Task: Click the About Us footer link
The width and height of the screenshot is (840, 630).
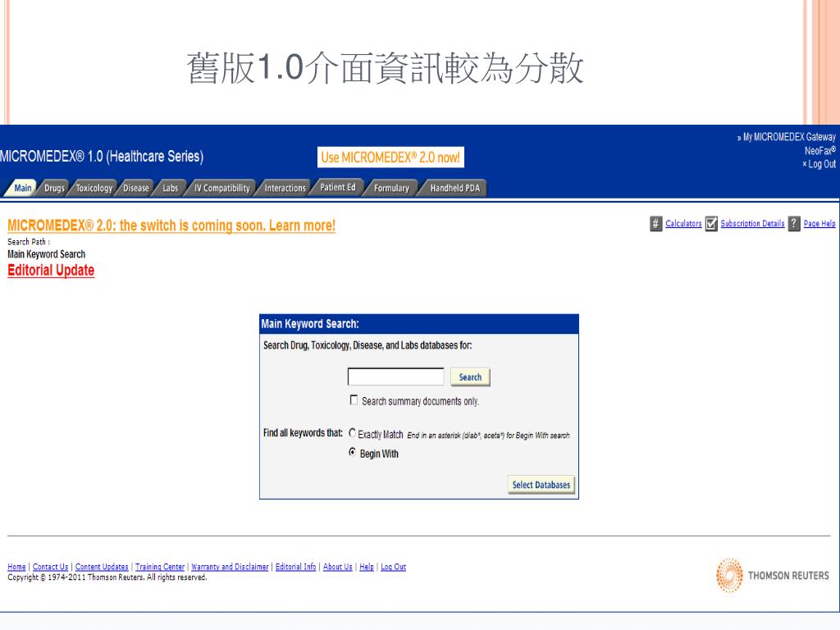Action: [x=337, y=567]
